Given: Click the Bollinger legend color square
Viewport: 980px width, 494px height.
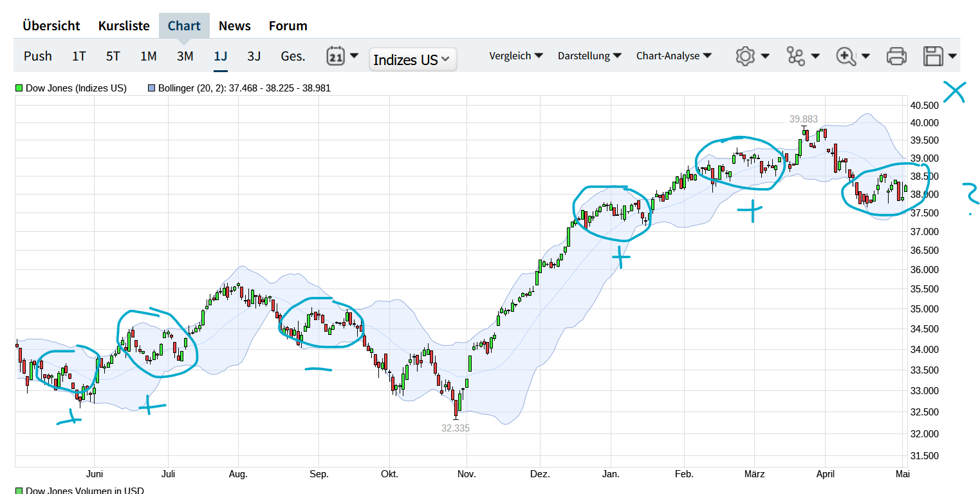Looking at the screenshot, I should tap(152, 88).
